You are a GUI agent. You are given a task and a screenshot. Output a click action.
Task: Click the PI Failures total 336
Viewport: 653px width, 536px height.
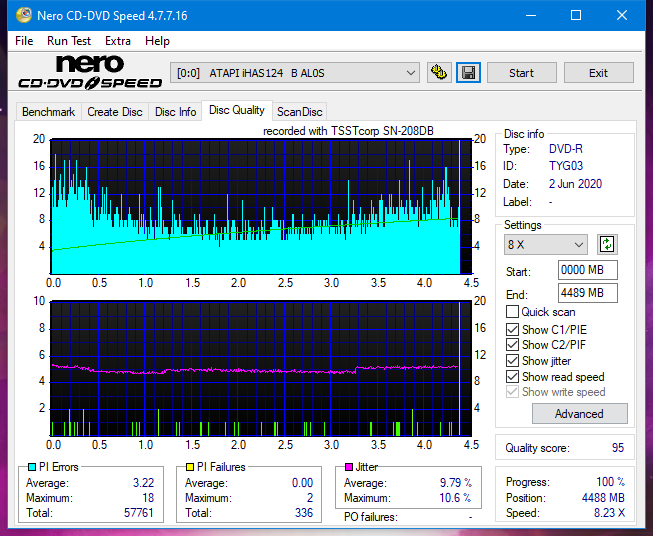pyautogui.click(x=304, y=513)
